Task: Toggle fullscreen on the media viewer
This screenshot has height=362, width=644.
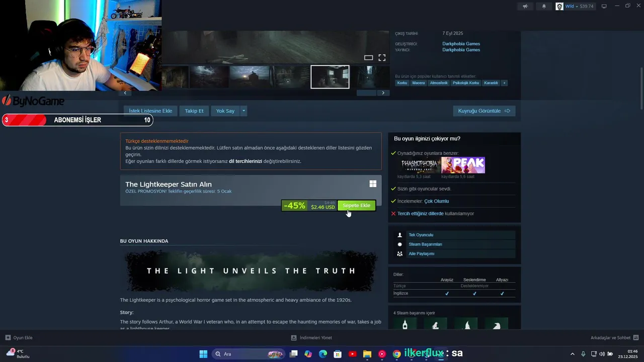Action: pos(382,58)
